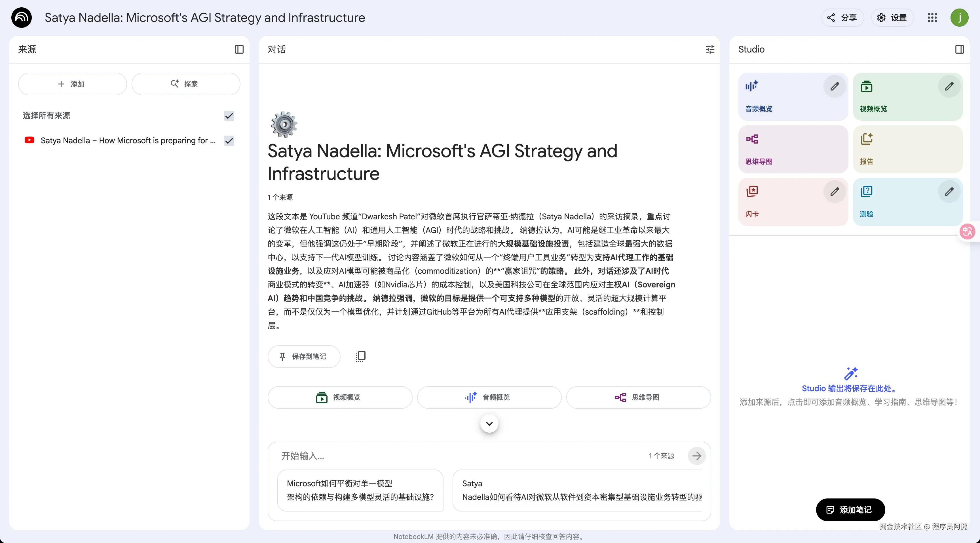Toggle 选择所有来源 checkbox
The height and width of the screenshot is (543, 980).
pyautogui.click(x=229, y=116)
